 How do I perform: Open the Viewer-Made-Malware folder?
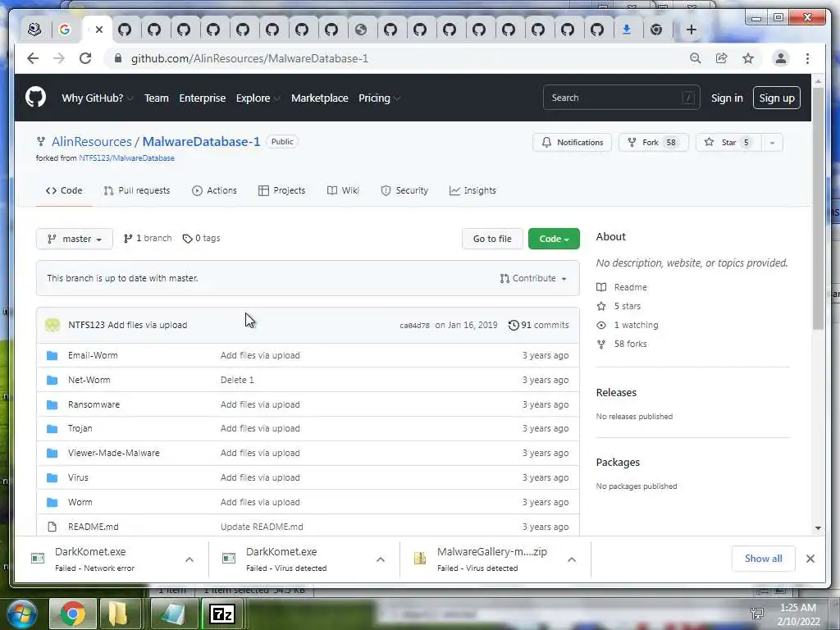tap(113, 453)
